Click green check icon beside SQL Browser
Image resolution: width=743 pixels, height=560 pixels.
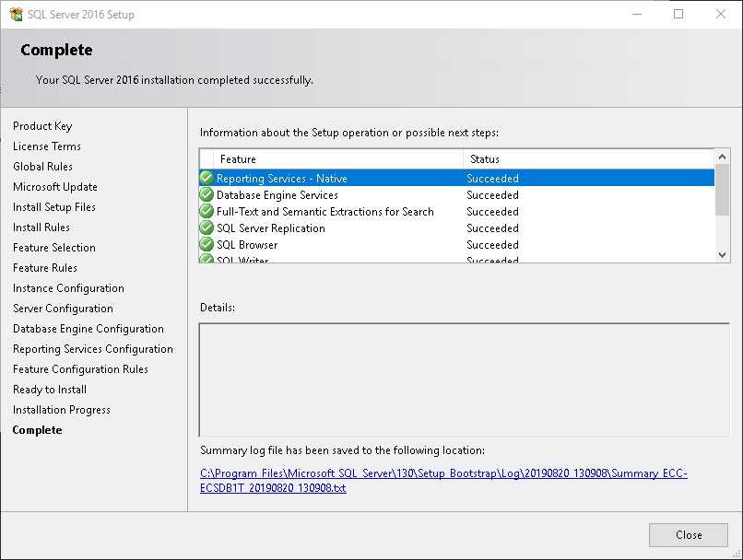[x=206, y=244]
